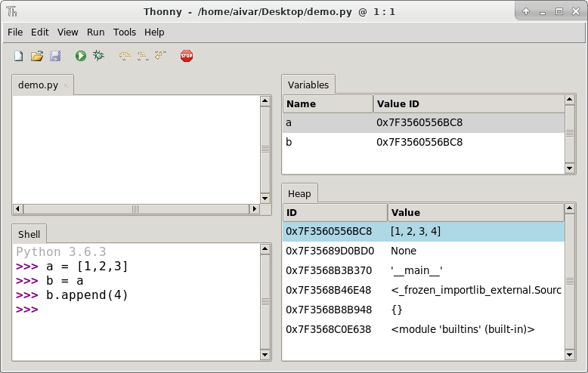Run the current script with green arrow
The height and width of the screenshot is (373, 588).
[81, 56]
